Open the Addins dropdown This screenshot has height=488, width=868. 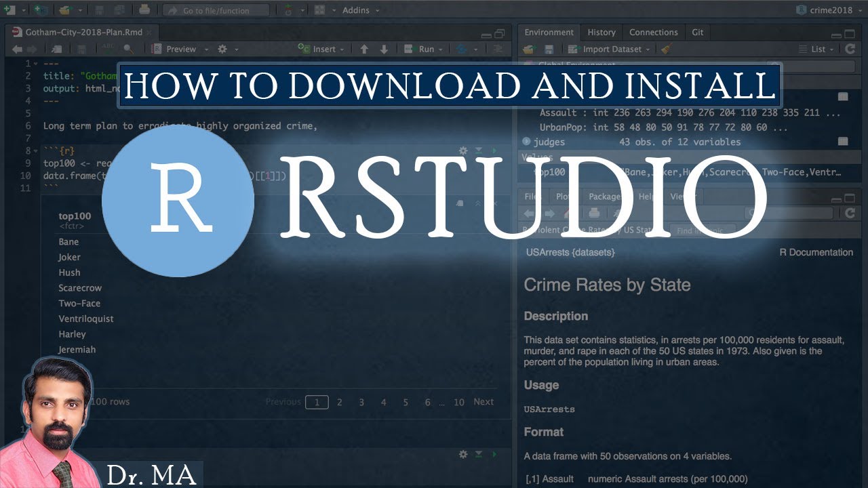coord(361,10)
